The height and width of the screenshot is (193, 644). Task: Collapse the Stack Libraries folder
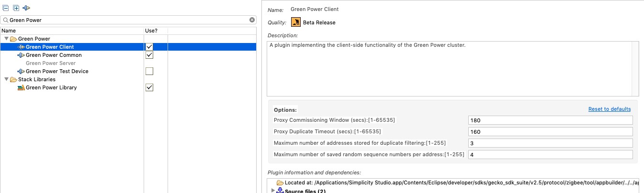[x=6, y=79]
